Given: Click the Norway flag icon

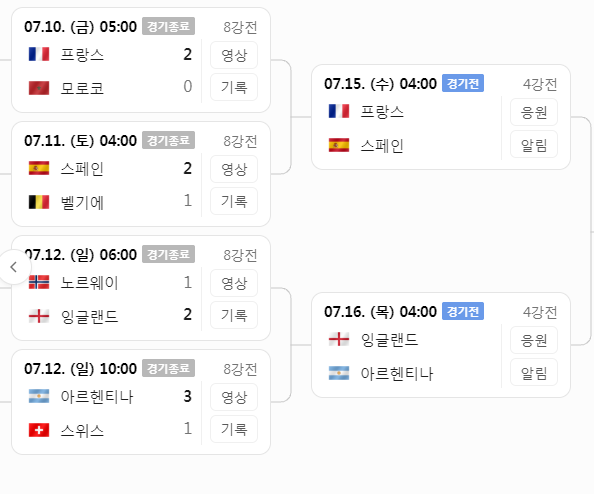Looking at the screenshot, I should tap(39, 282).
